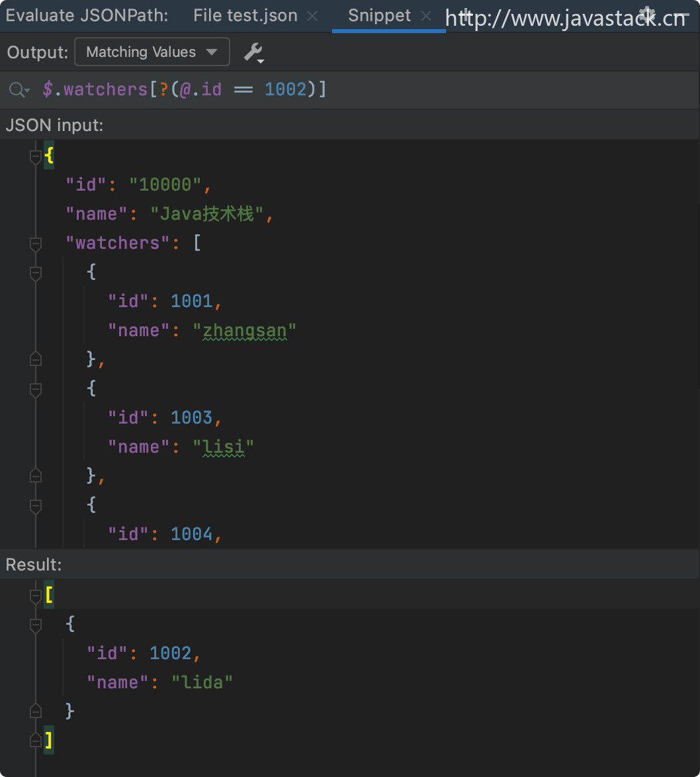Click the lisi name value in JSON input
Screen dimensions: 700x777
tap(224, 447)
